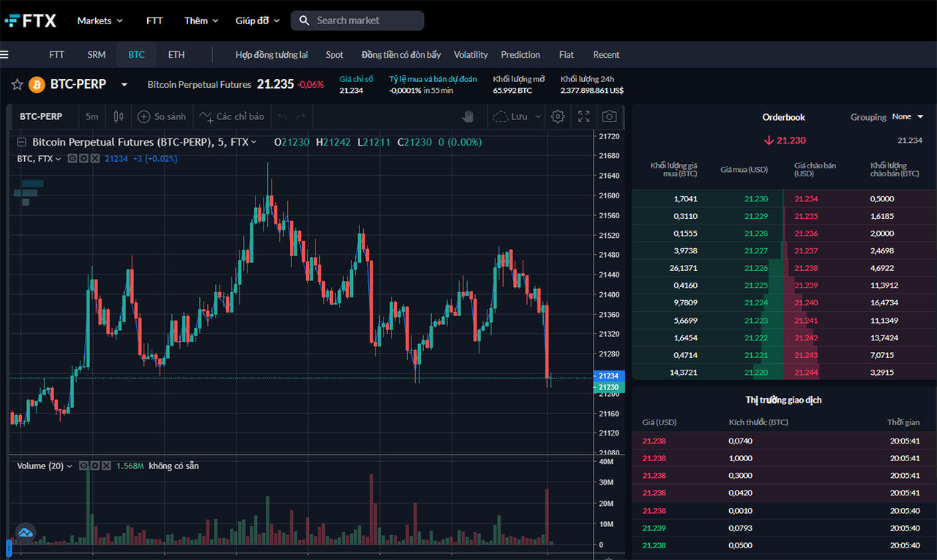This screenshot has height=560, width=937.
Task: Open Đồng tiền có đòn bẩy category
Action: pyautogui.click(x=401, y=55)
